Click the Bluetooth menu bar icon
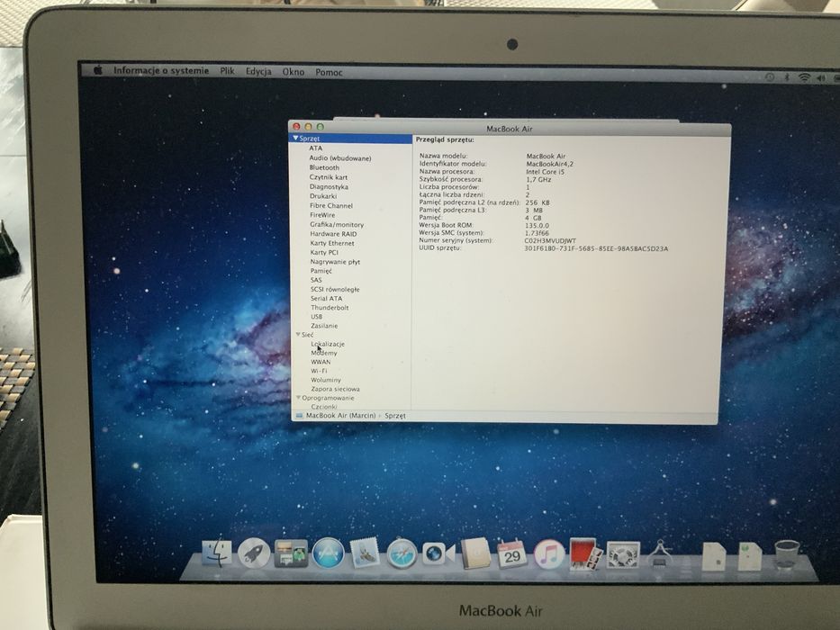The image size is (840, 630). point(786,77)
